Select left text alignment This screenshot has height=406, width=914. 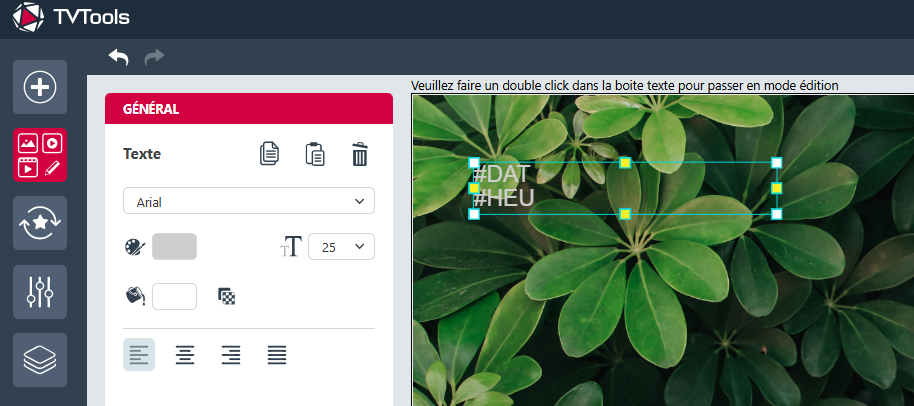click(x=139, y=355)
